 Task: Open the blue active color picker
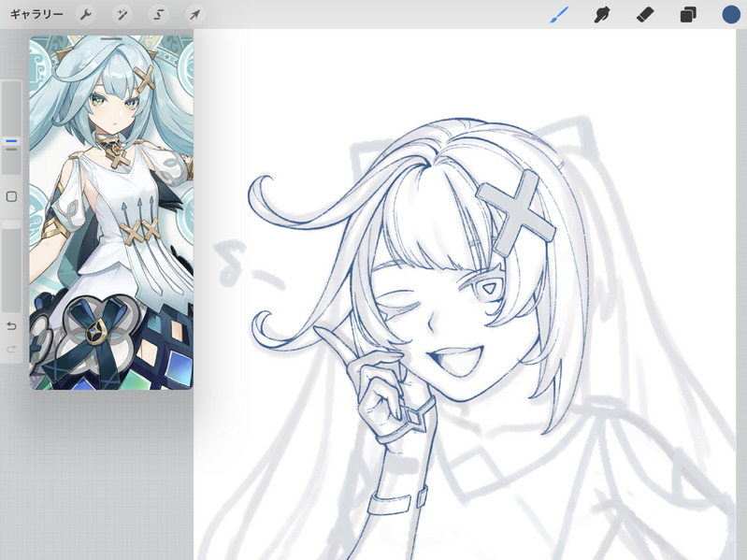[731, 14]
